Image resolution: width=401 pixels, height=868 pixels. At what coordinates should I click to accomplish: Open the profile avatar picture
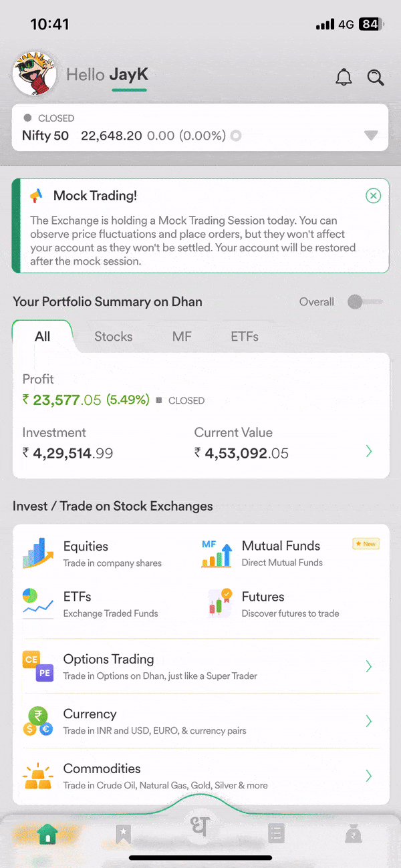34,74
